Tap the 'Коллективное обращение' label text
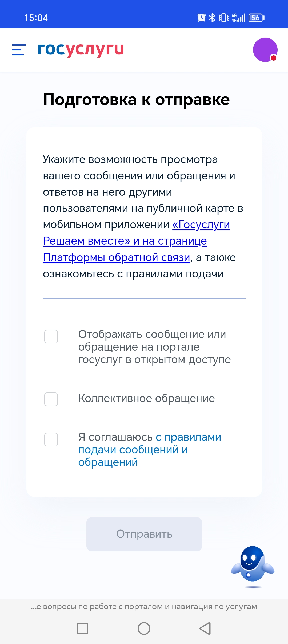Screen dimensions: 288x644 (x=146, y=398)
